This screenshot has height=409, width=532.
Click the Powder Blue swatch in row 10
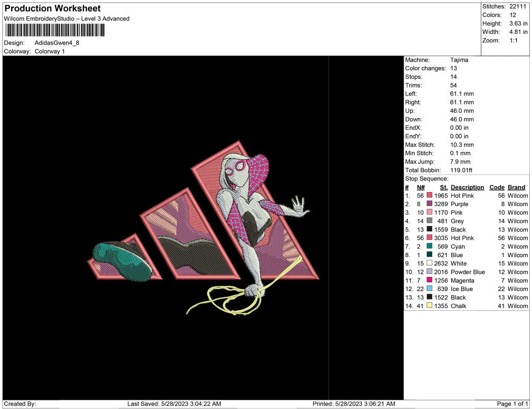click(429, 272)
